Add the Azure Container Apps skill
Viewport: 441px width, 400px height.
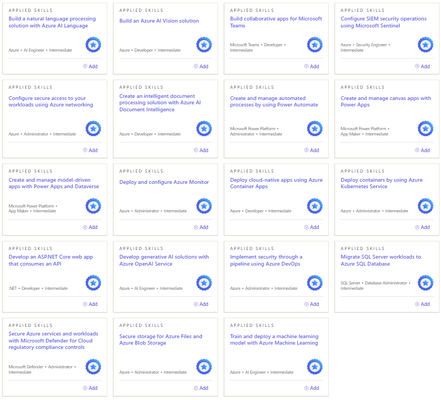tap(312, 227)
